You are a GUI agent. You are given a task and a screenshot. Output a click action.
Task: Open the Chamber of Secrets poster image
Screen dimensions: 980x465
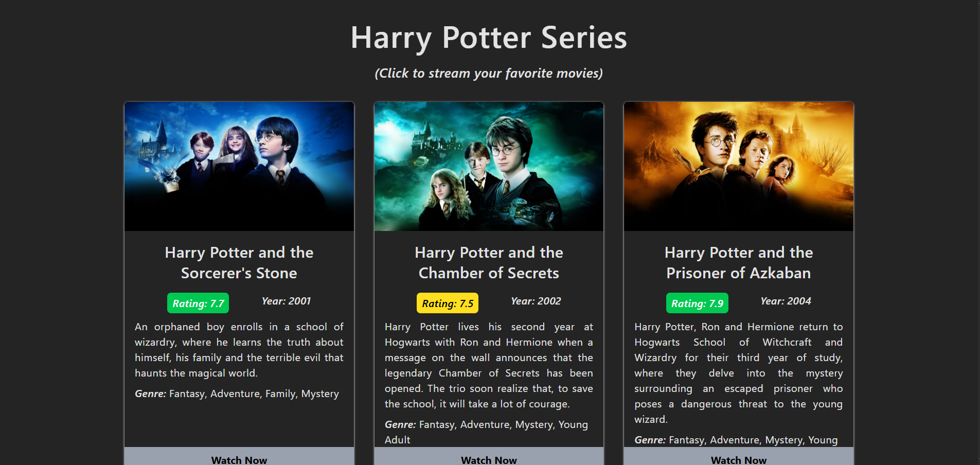[489, 166]
